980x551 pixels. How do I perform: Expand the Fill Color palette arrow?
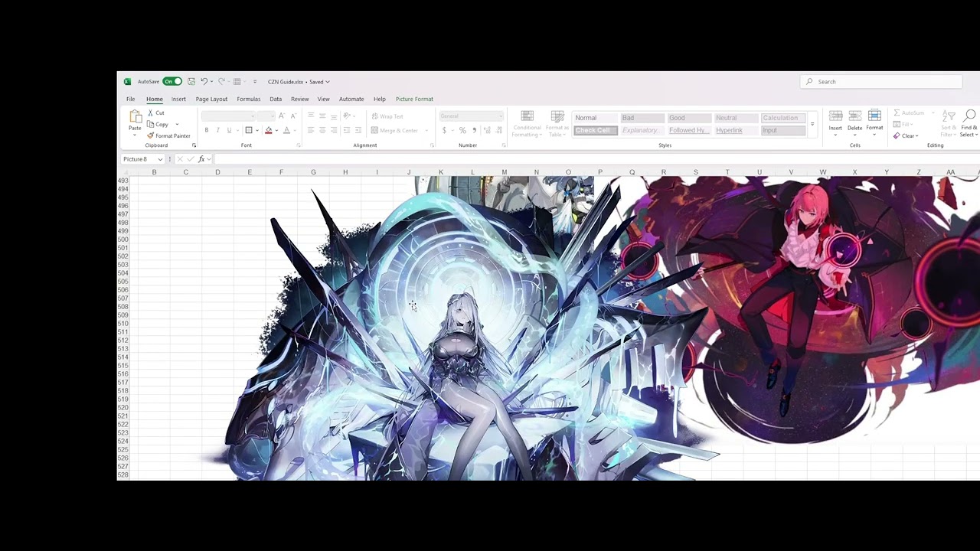276,131
